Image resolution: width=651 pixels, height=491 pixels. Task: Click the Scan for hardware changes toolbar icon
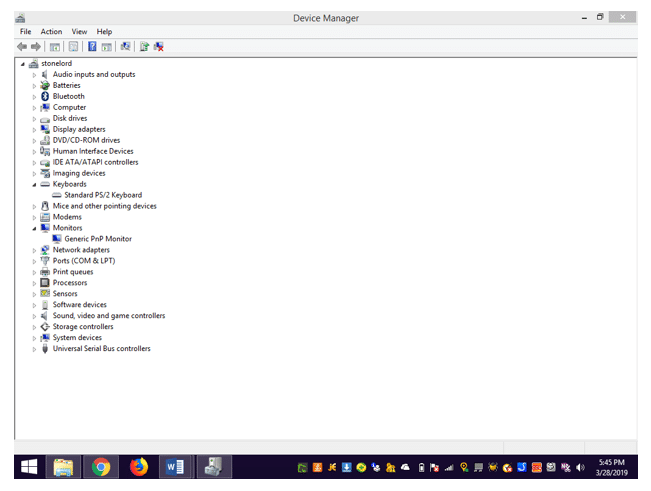[x=125, y=46]
